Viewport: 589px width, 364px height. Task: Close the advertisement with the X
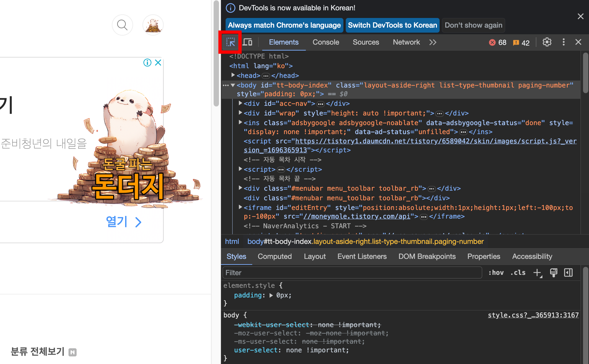pos(158,63)
